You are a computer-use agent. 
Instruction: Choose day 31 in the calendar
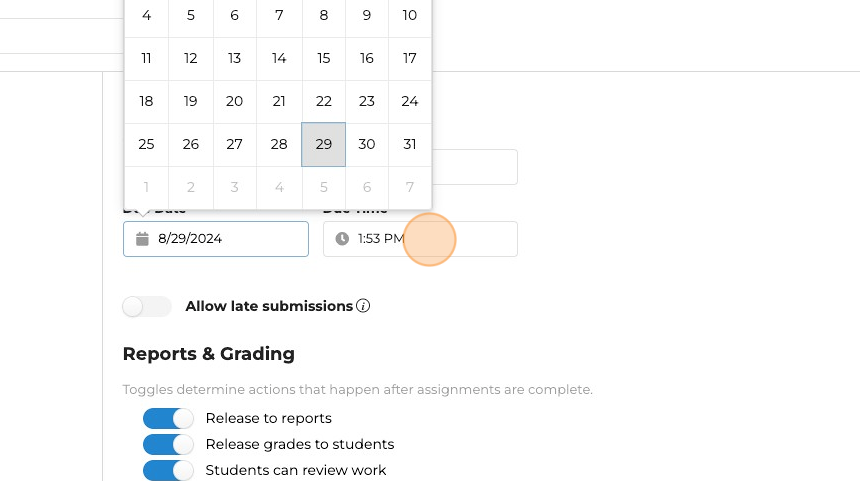point(410,144)
